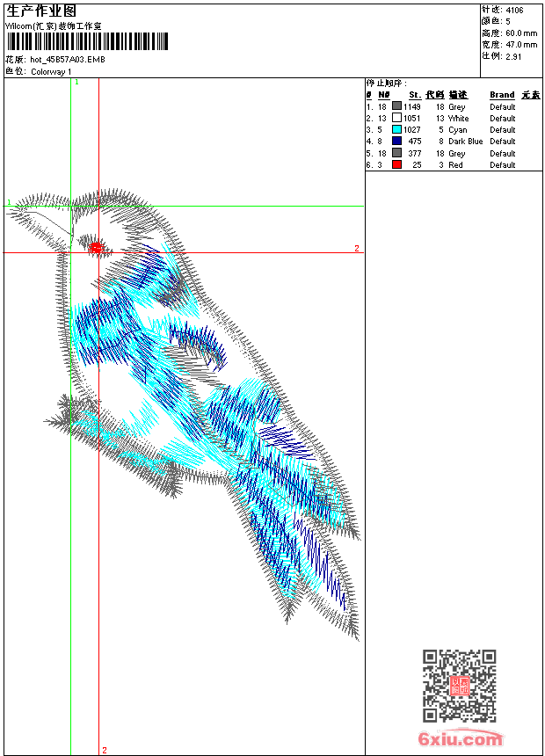Viewport: 545px width, 756px height.
Task: Click the red eye of the bird
Action: click(96, 247)
